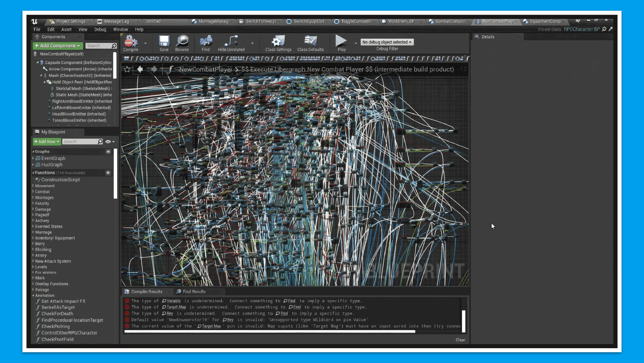The height and width of the screenshot is (363, 644).
Task: Open the RPGCharacter BP parent class link
Action: [x=582, y=29]
